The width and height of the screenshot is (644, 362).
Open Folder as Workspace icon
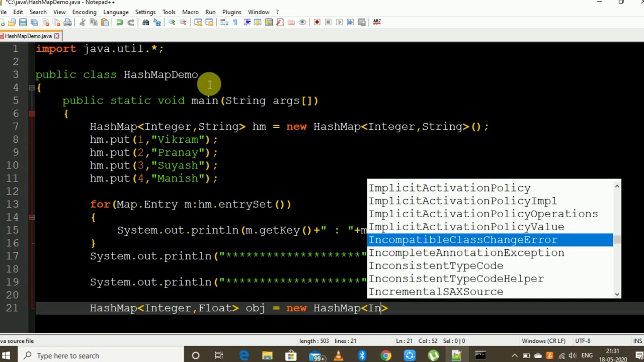[291, 22]
